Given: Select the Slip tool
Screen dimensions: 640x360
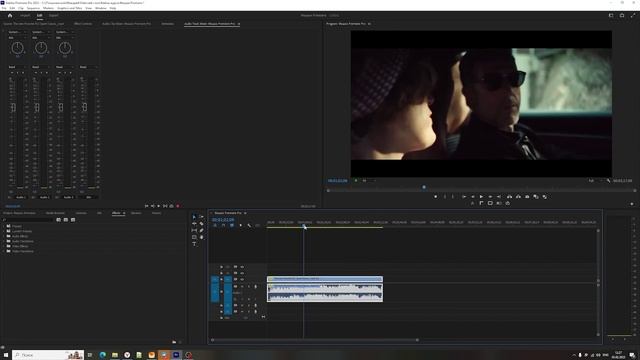Looking at the screenshot, I should pyautogui.click(x=194, y=230).
